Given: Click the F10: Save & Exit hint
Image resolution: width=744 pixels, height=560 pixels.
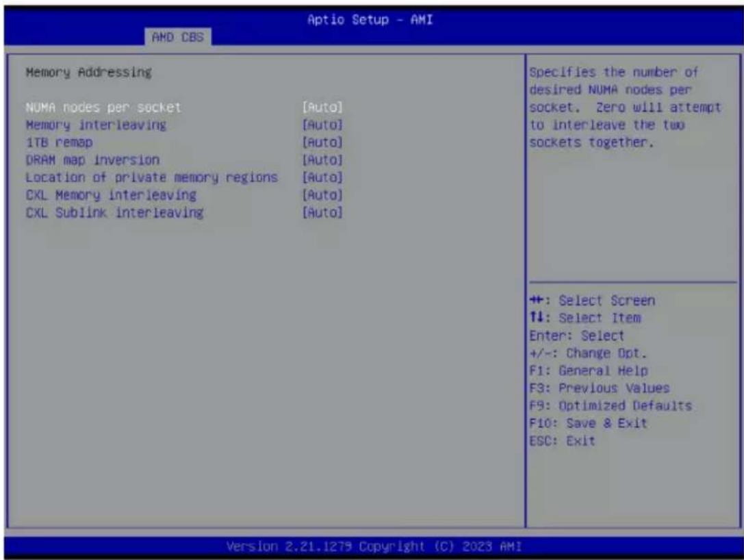Looking at the screenshot, I should (x=589, y=423).
